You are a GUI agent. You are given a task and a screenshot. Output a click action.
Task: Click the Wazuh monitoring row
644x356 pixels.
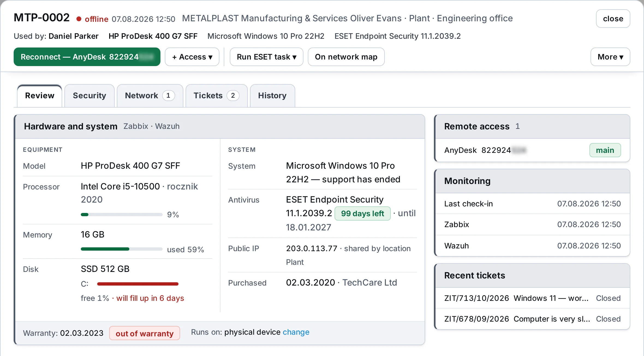532,246
